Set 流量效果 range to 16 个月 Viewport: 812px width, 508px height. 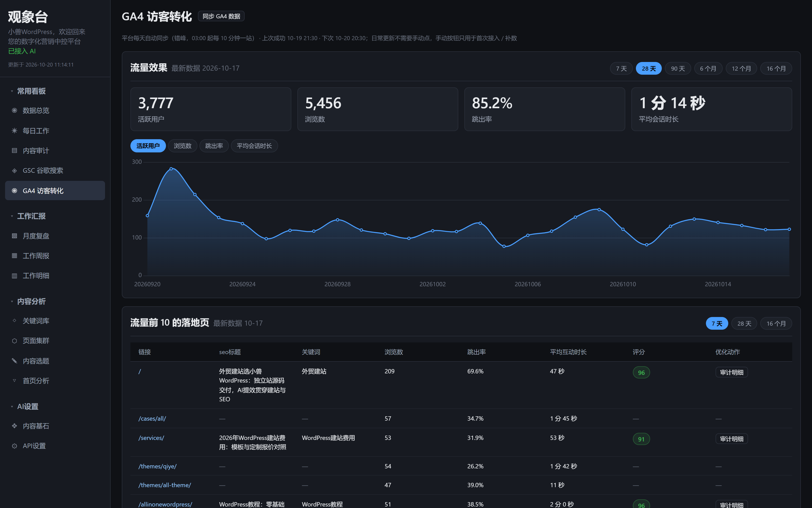776,69
